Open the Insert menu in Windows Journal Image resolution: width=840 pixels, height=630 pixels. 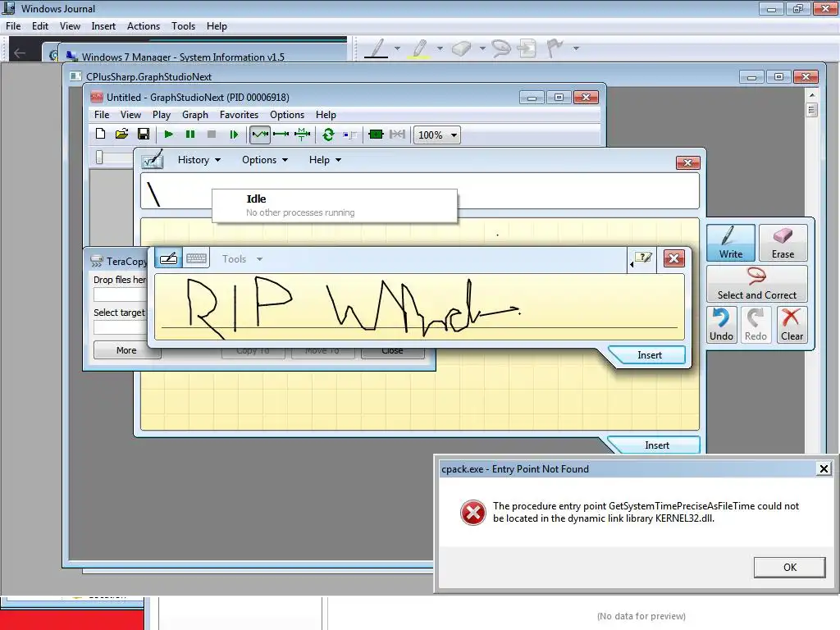click(103, 25)
